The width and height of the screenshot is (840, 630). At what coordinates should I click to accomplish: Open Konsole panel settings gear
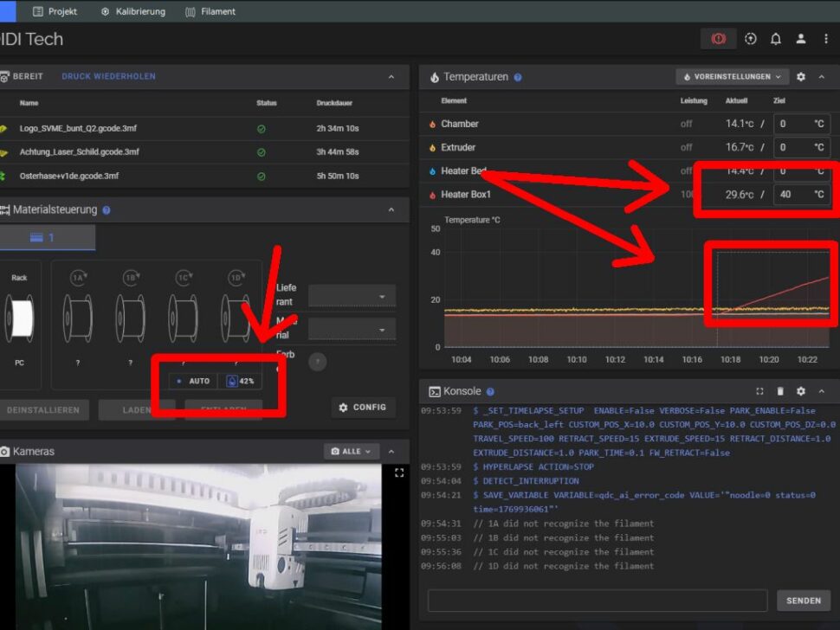800,391
